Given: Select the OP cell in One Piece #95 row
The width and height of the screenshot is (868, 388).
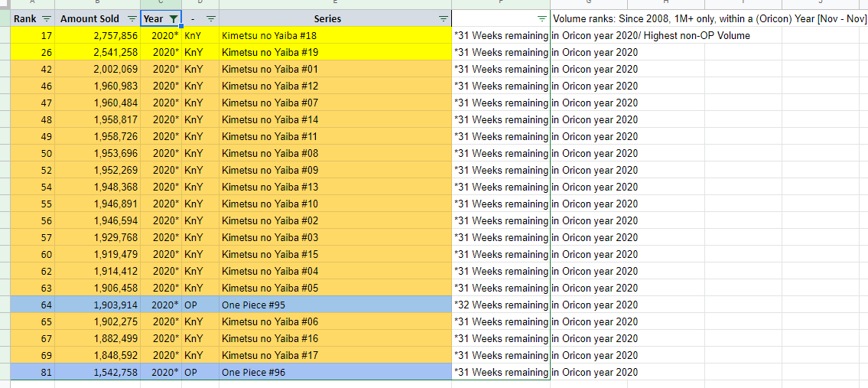Looking at the screenshot, I should (200, 305).
